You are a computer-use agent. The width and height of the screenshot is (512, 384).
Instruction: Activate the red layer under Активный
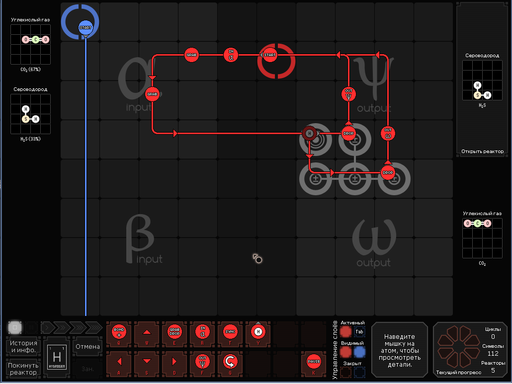click(346, 332)
